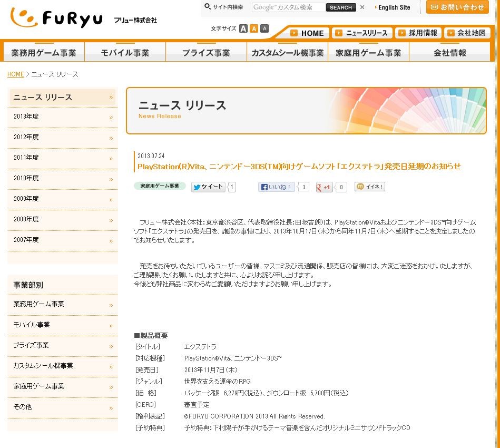Click the envelope お問い合わせ button
This screenshot has height=448, width=500.
[457, 7]
